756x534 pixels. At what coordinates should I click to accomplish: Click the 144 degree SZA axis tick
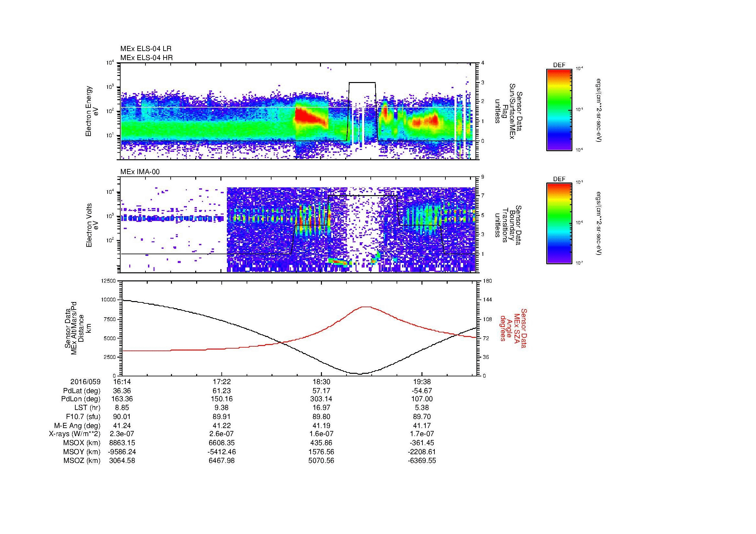487,300
